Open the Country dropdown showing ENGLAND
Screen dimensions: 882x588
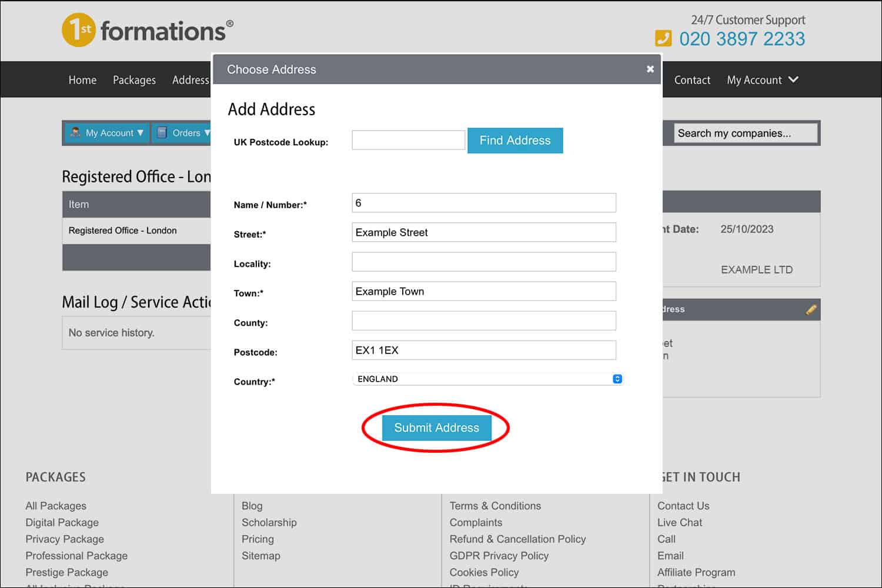[487, 379]
